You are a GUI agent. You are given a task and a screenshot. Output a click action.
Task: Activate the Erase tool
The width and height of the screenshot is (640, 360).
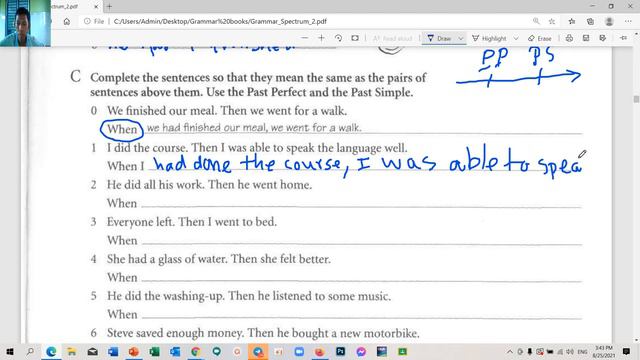pos(540,38)
